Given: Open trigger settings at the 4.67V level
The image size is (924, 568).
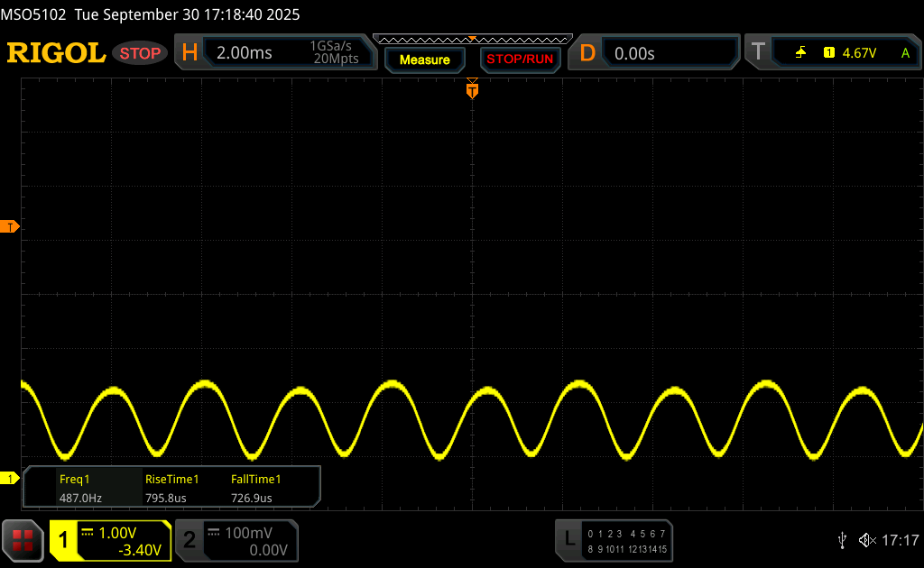Looking at the screenshot, I should 858,53.
